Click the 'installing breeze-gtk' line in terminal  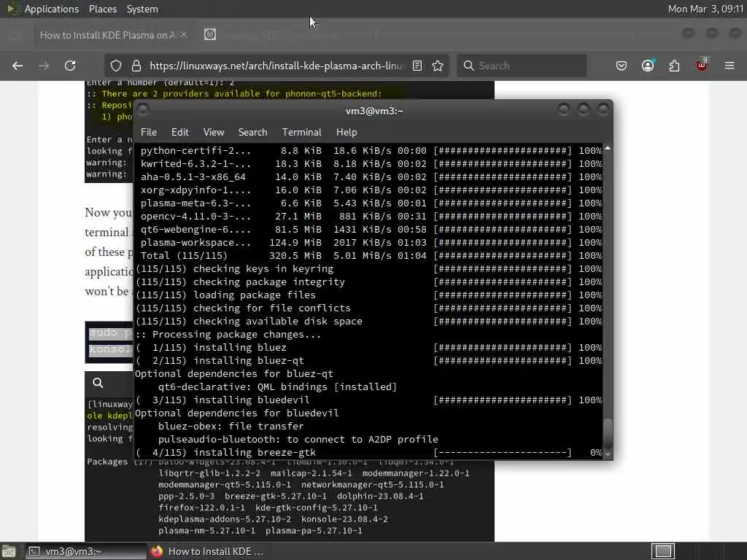(368, 452)
